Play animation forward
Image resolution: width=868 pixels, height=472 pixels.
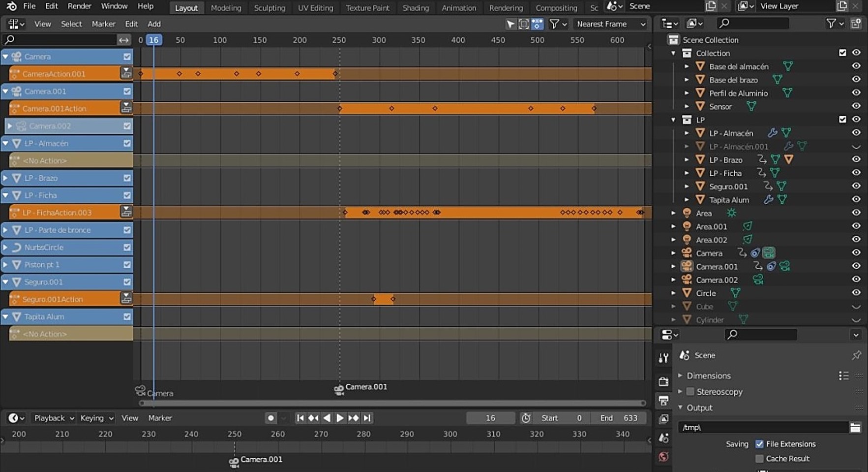340,418
